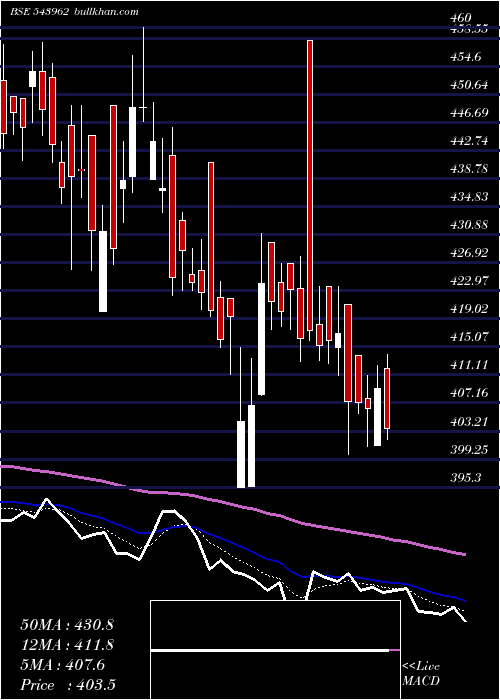Viewport: 500px width, 700px height.
Task: Click the 411.11 price axis label
Action: (469, 365)
